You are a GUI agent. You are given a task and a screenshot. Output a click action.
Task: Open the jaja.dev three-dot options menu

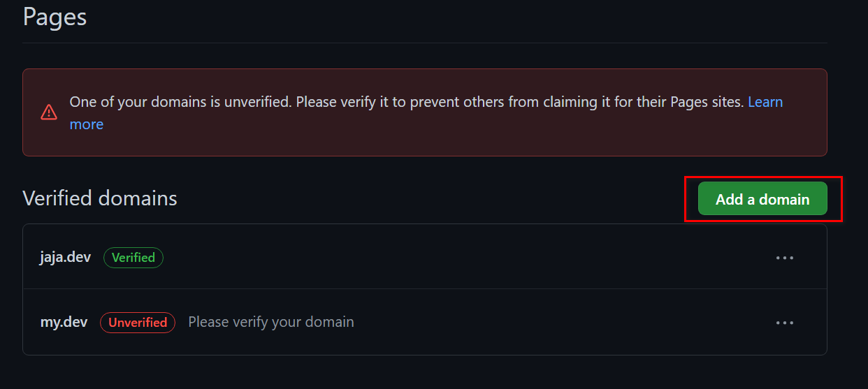784,258
